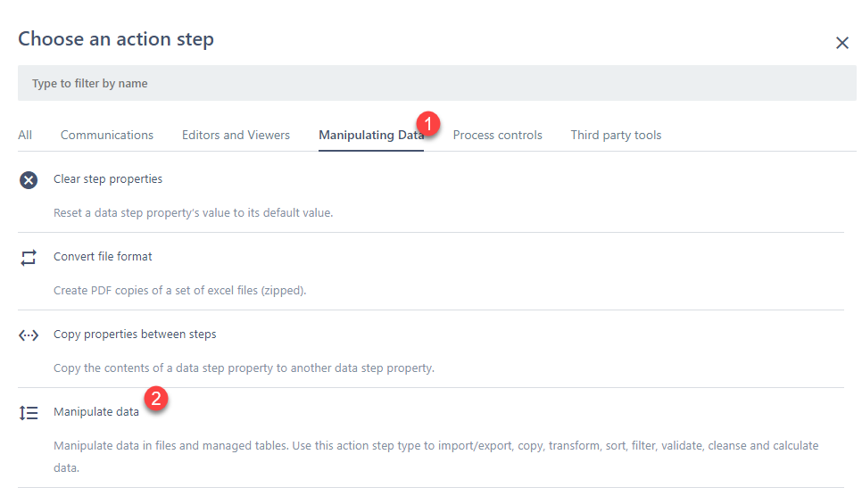Go to the Process controls tab
Image resolution: width=862 pixels, height=504 pixels.
coord(497,136)
